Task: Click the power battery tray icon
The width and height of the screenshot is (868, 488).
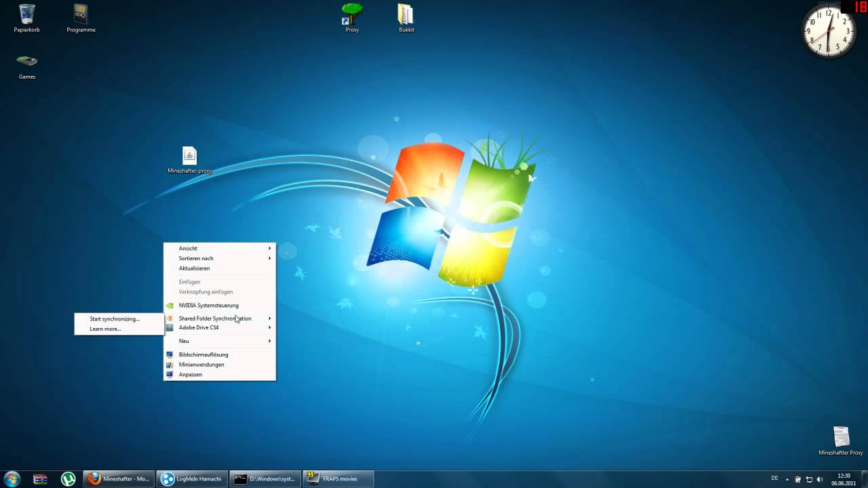Action: pyautogui.click(x=798, y=479)
